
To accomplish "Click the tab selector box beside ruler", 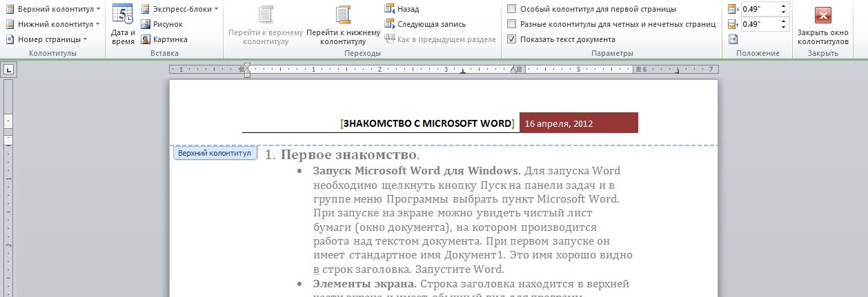I will 9,70.
